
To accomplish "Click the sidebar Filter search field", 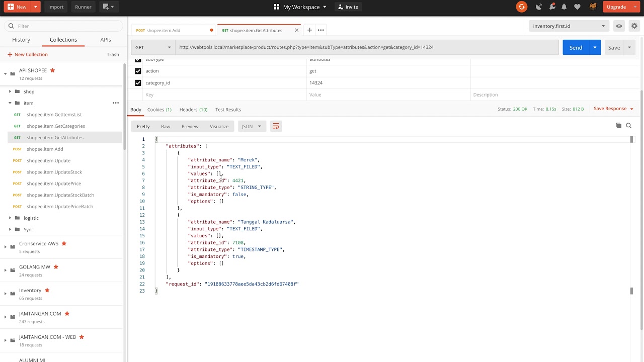I will [x=63, y=26].
